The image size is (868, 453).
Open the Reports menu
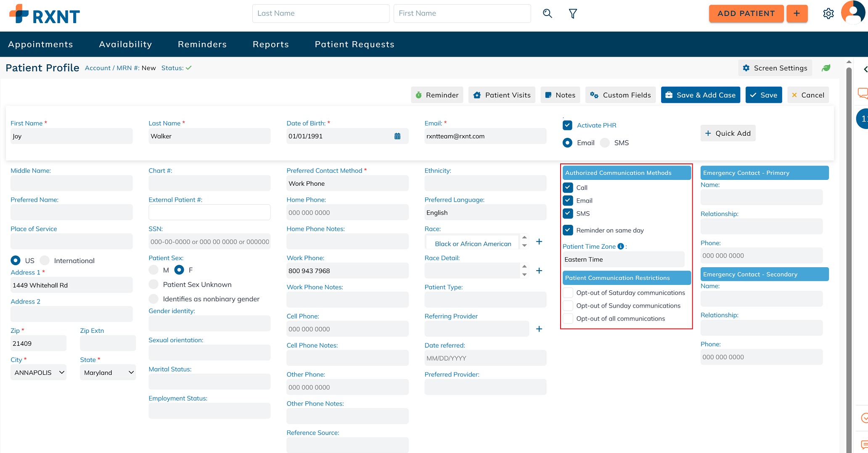tap(271, 44)
